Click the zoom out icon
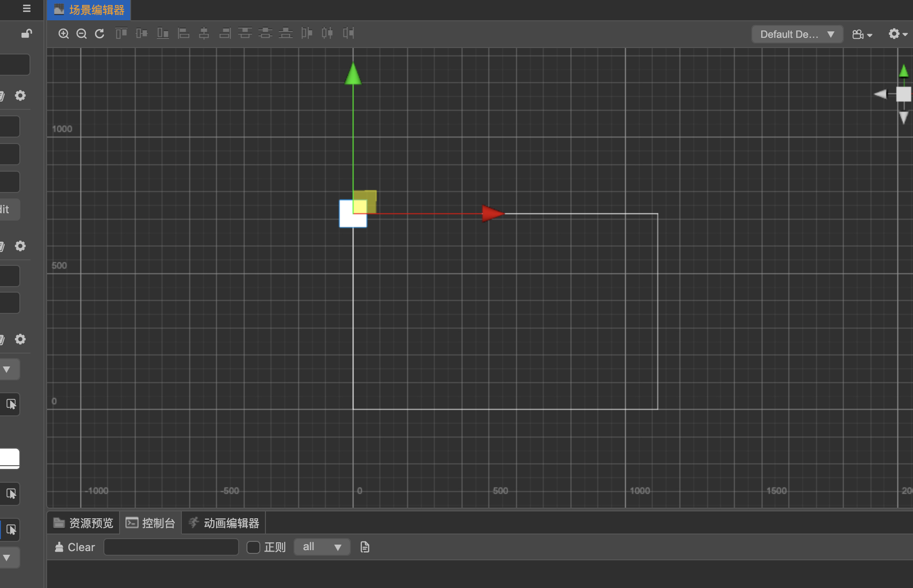Screen dimensions: 913x588 (x=82, y=34)
